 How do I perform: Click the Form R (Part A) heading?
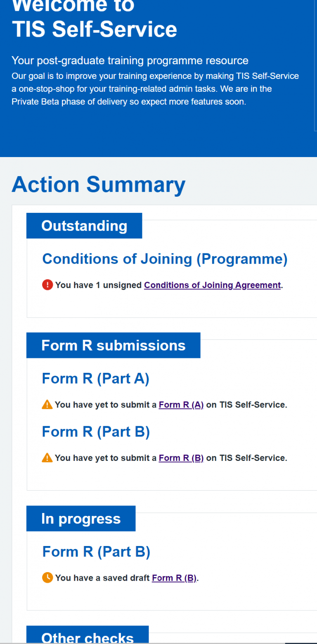click(95, 378)
